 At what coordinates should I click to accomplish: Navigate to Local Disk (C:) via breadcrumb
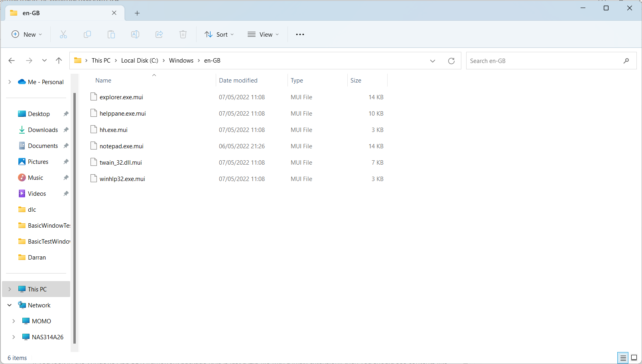(139, 60)
